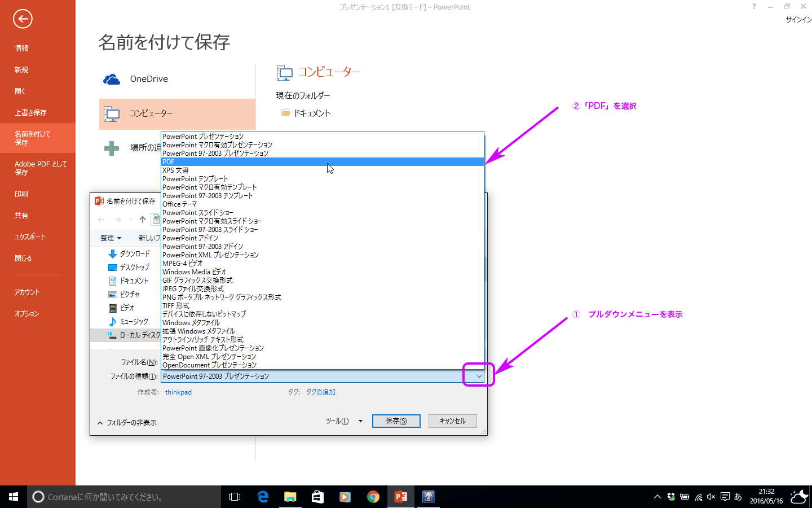
Task: Open the action center notification icon
Action: click(725, 497)
